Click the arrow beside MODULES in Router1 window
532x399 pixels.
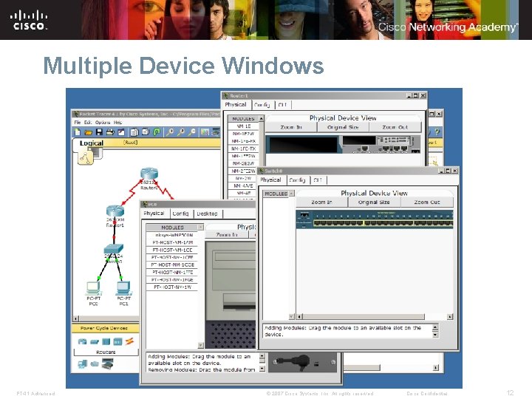pyautogui.click(x=262, y=118)
